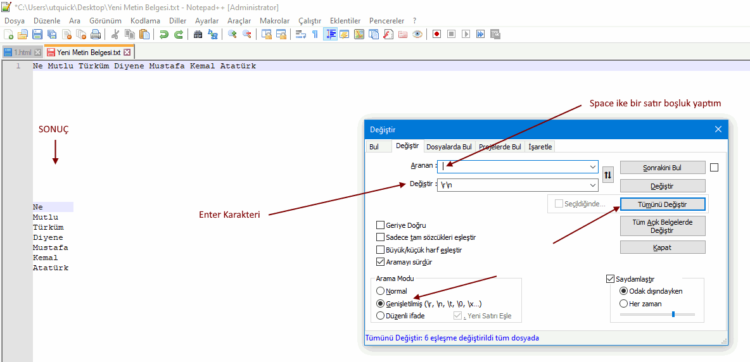Click the Sonrakini Bul button
Image resolution: width=750 pixels, height=362 pixels.
click(662, 167)
